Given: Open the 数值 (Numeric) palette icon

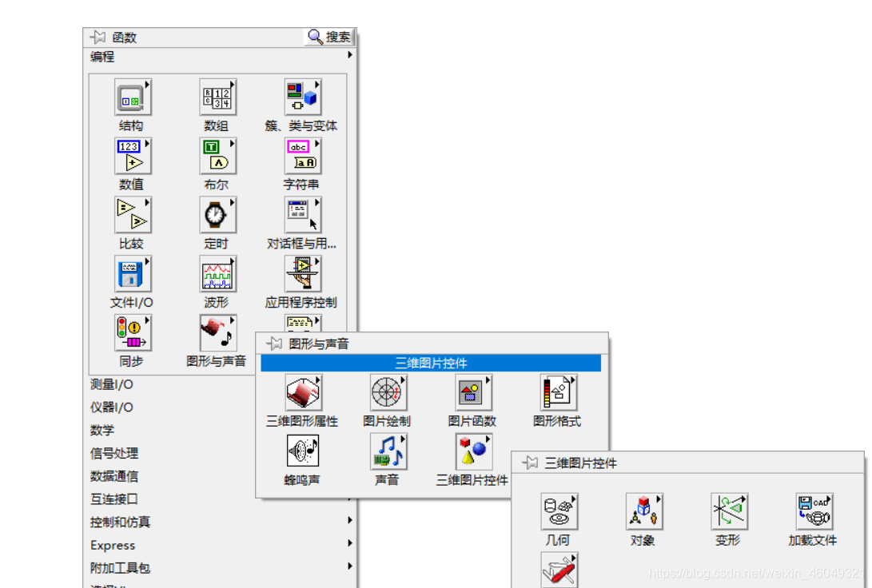Looking at the screenshot, I should coord(133,156).
